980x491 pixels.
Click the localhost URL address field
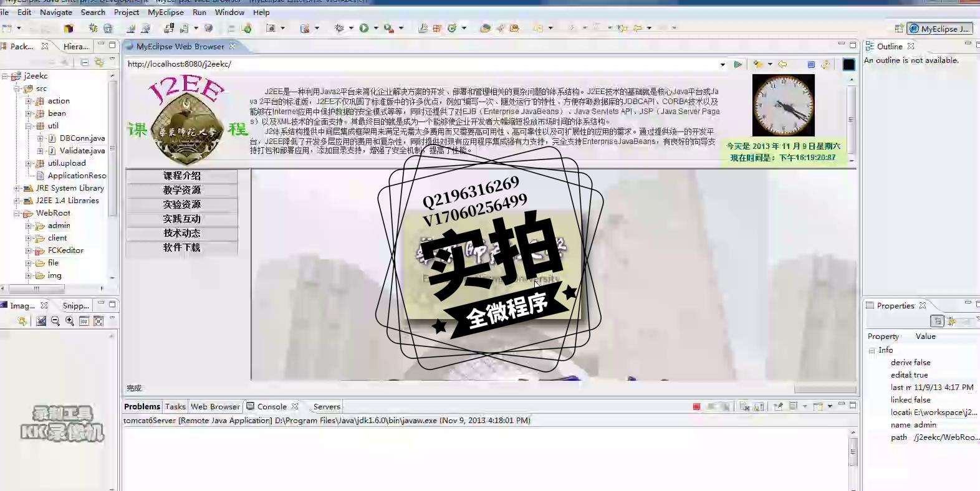tap(421, 64)
